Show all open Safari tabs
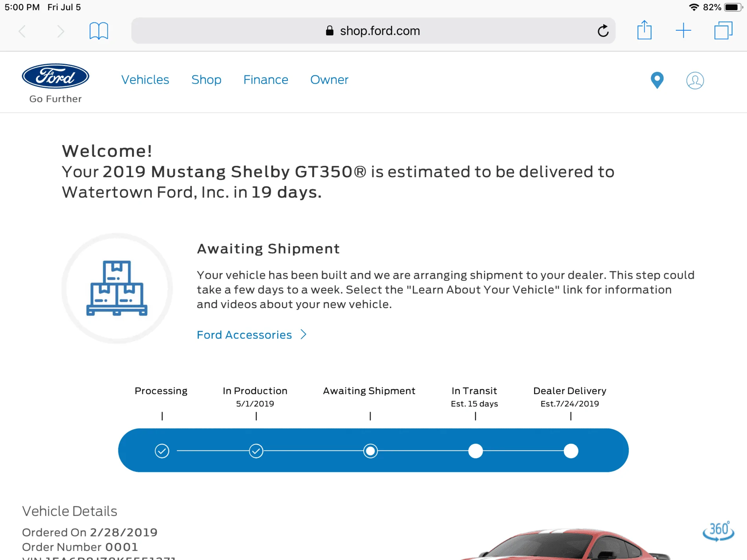Image resolution: width=747 pixels, height=560 pixels. (723, 31)
